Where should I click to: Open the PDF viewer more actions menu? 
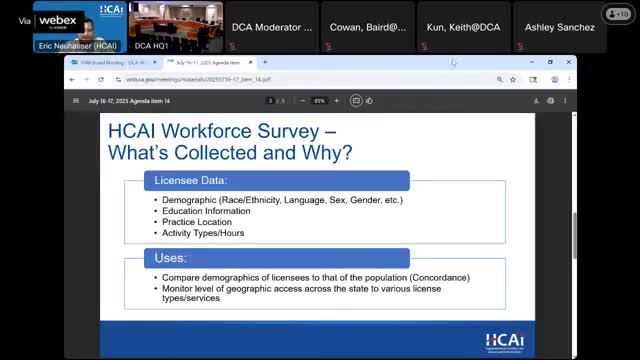point(565,101)
